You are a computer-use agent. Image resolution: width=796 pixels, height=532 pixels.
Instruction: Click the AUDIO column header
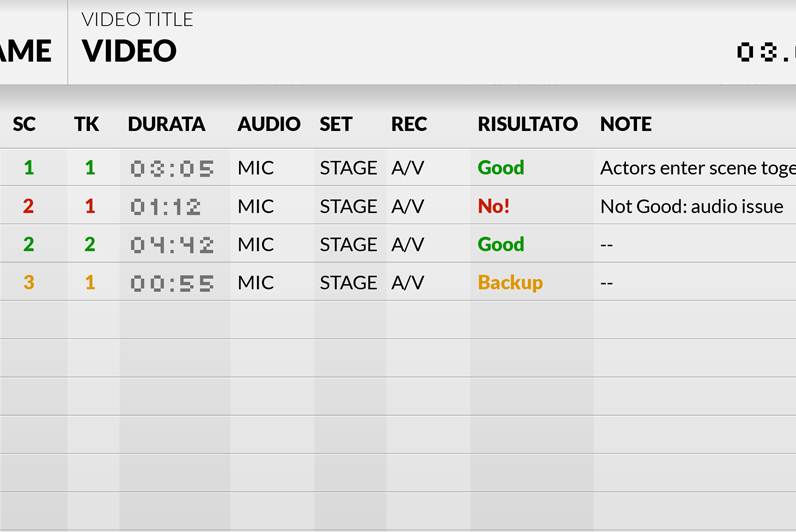(269, 125)
